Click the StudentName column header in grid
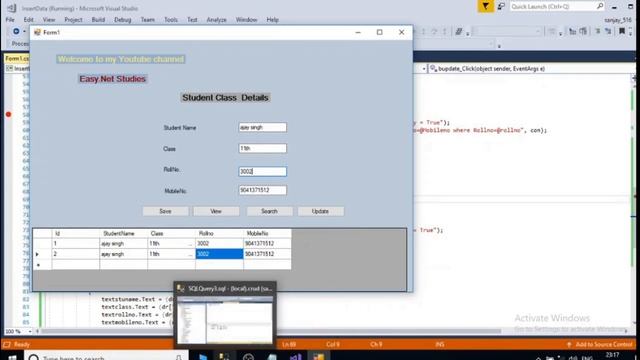Image resolution: width=640 pixels, height=360 pixels. coord(123,233)
